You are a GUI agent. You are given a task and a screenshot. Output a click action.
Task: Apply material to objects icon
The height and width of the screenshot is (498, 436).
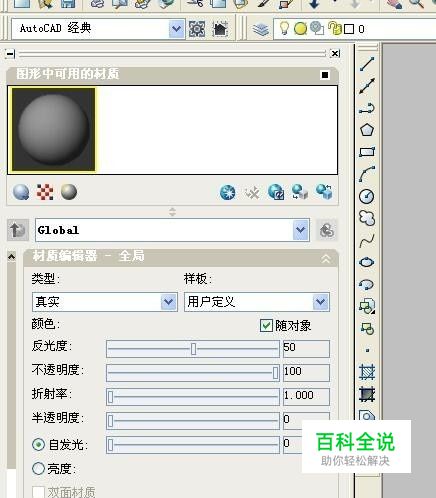click(300, 192)
